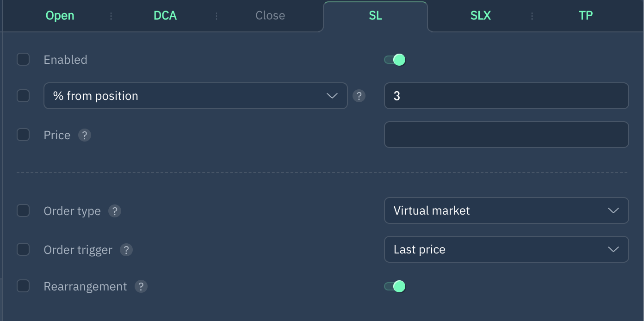Toggle the Rearrangement switch
Screen dimensions: 644x321
[395, 286]
